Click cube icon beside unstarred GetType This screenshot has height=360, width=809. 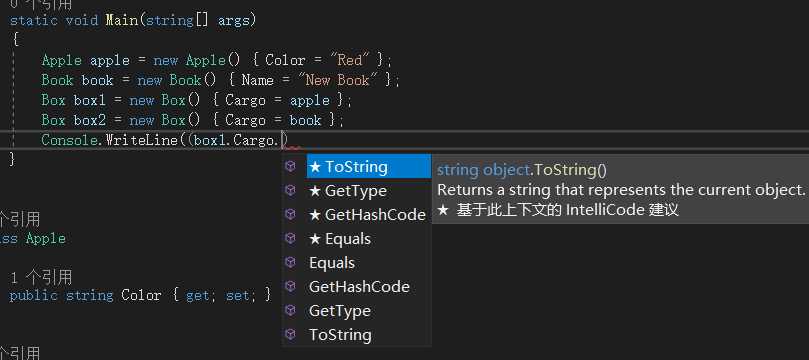290,310
